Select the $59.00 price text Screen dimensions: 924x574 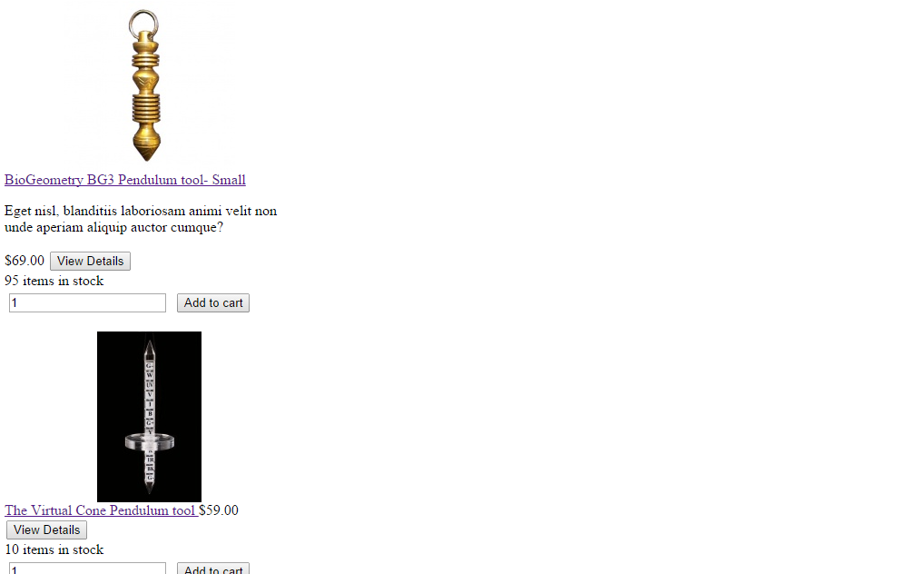tap(219, 510)
